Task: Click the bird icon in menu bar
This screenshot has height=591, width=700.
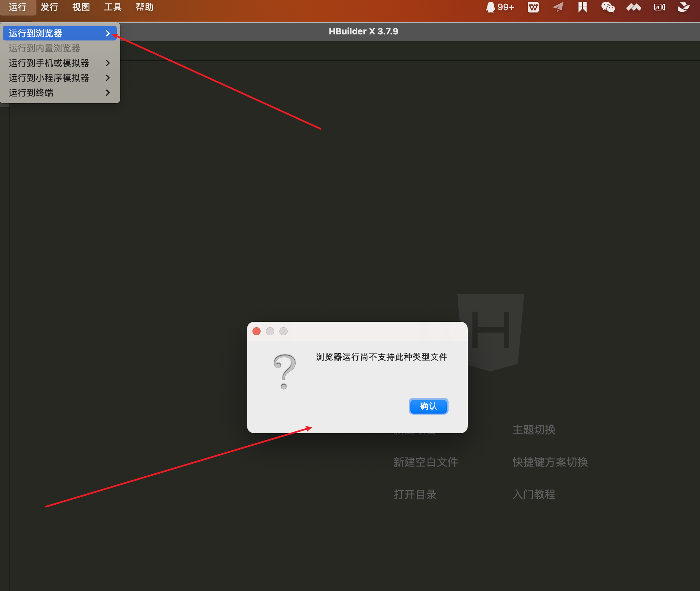Action: point(683,7)
